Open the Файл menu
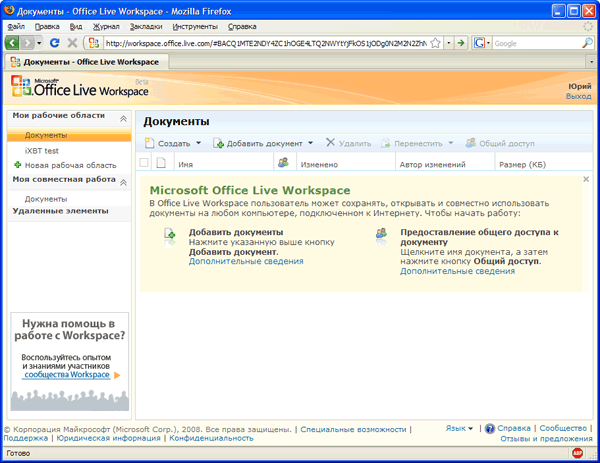 [16, 26]
